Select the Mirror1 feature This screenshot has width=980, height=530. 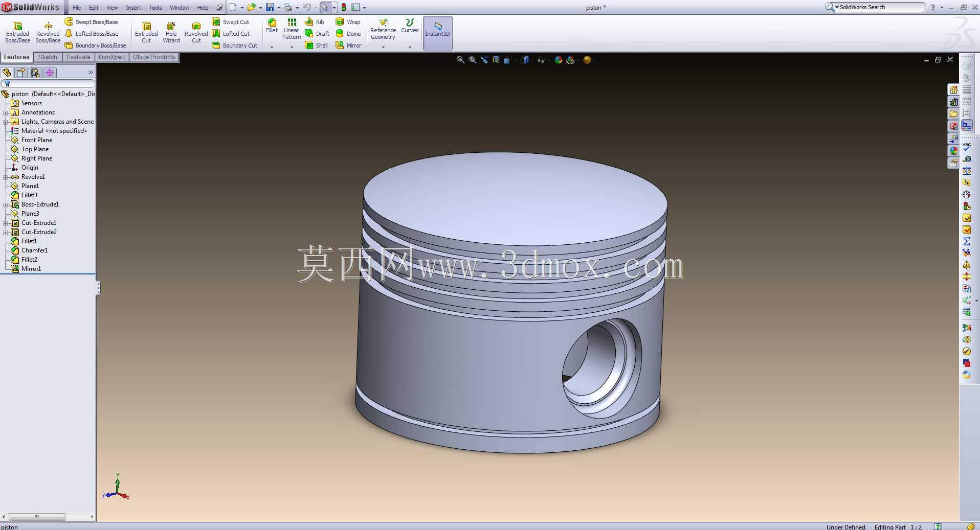(26, 269)
